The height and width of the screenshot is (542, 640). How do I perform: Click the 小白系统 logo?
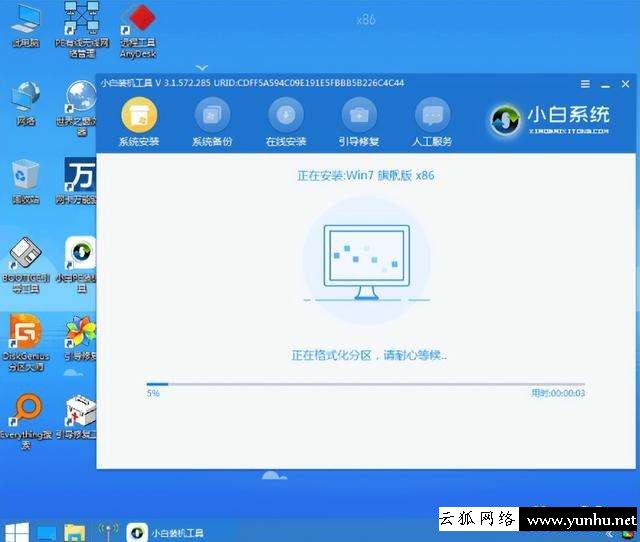point(549,119)
